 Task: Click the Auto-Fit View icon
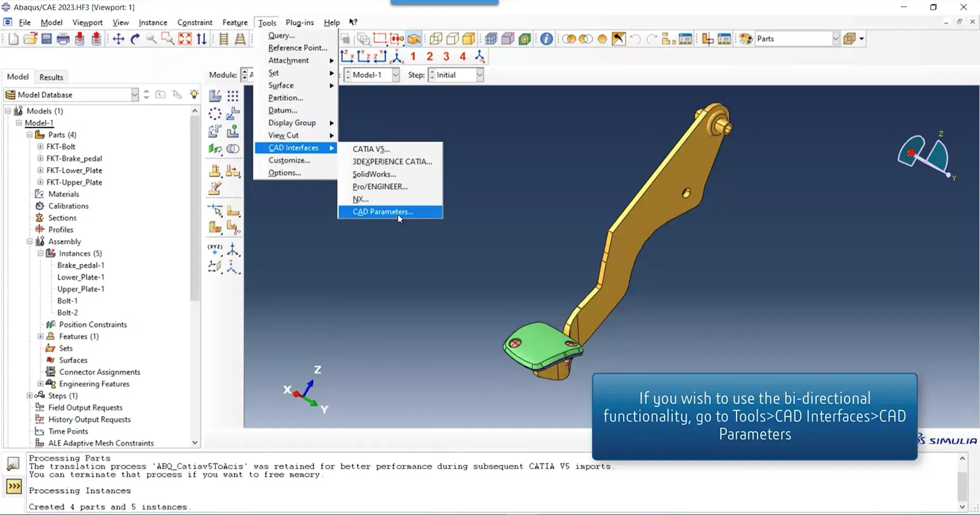[185, 39]
